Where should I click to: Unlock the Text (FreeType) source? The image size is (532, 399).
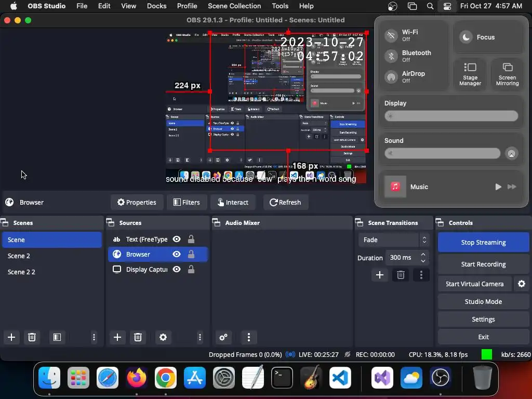[191, 239]
